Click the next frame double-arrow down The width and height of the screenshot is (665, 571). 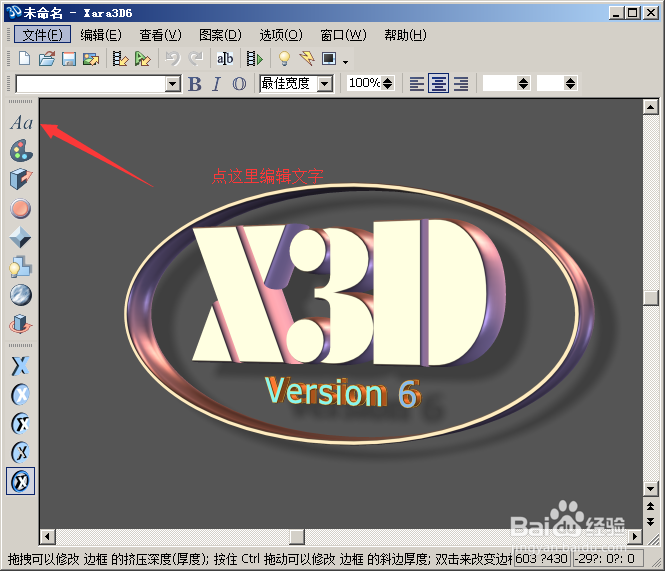651,521
